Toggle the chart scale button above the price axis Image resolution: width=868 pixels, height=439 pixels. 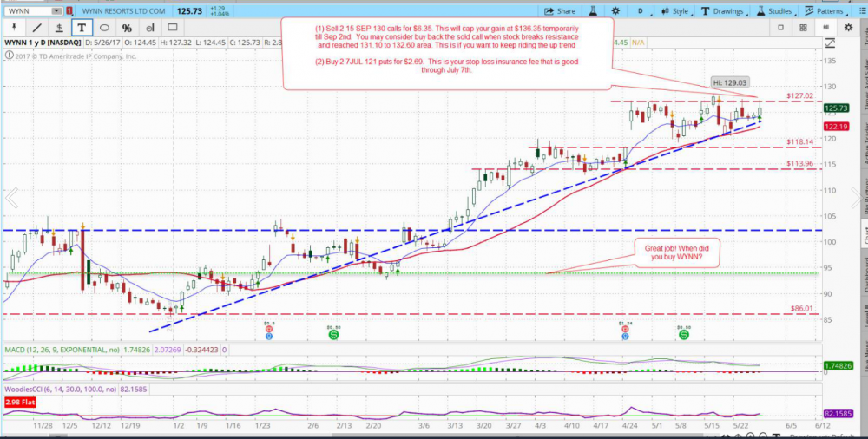(x=831, y=42)
